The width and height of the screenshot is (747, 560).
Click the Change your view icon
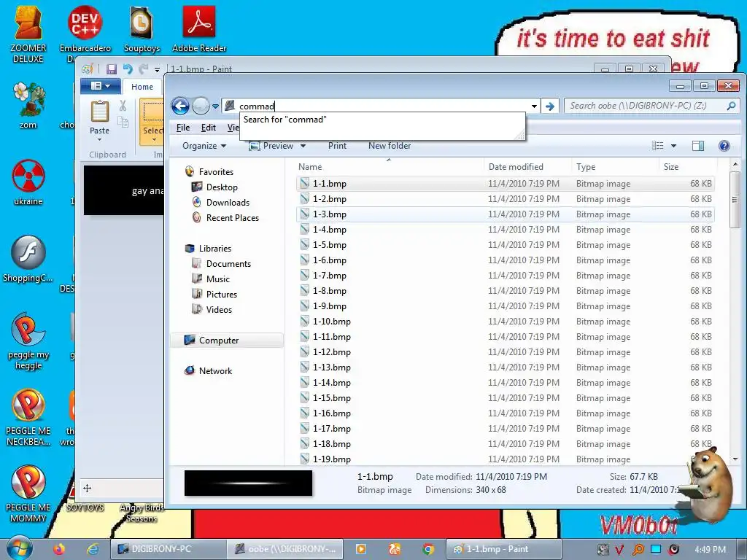pos(657,146)
